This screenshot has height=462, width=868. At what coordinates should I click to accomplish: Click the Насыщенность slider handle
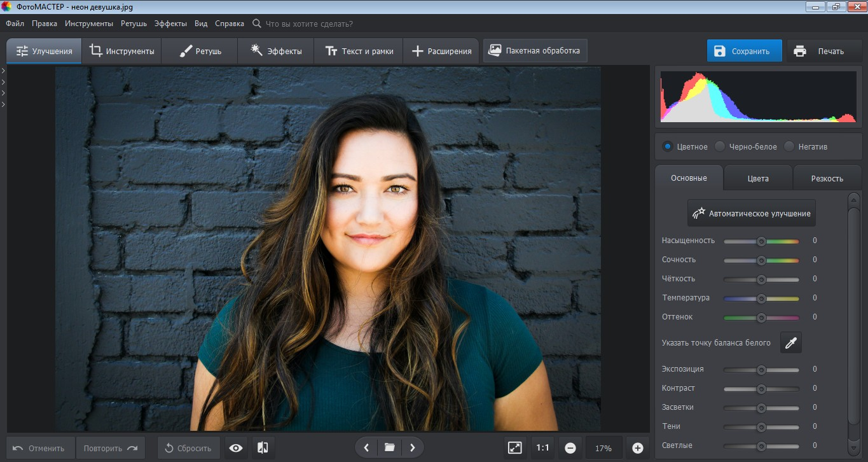(761, 241)
